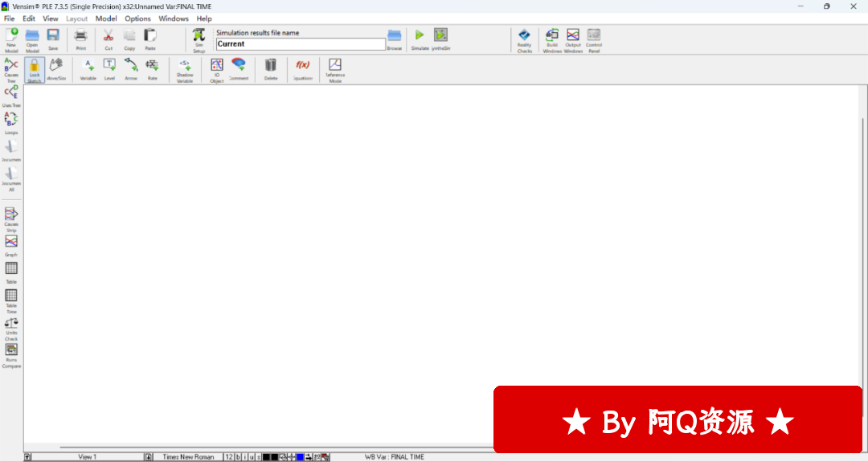Image resolution: width=868 pixels, height=462 pixels.
Task: Open the Edit menu
Action: (x=29, y=18)
